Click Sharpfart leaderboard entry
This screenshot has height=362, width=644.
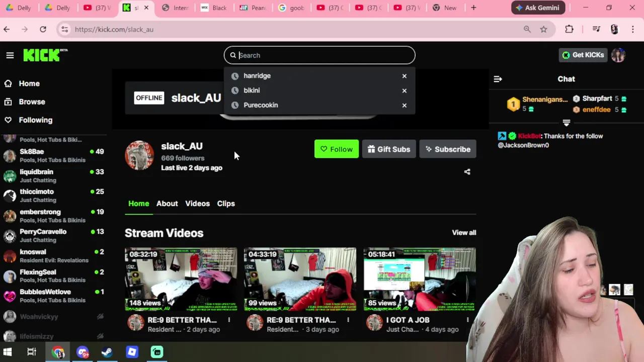click(600, 99)
